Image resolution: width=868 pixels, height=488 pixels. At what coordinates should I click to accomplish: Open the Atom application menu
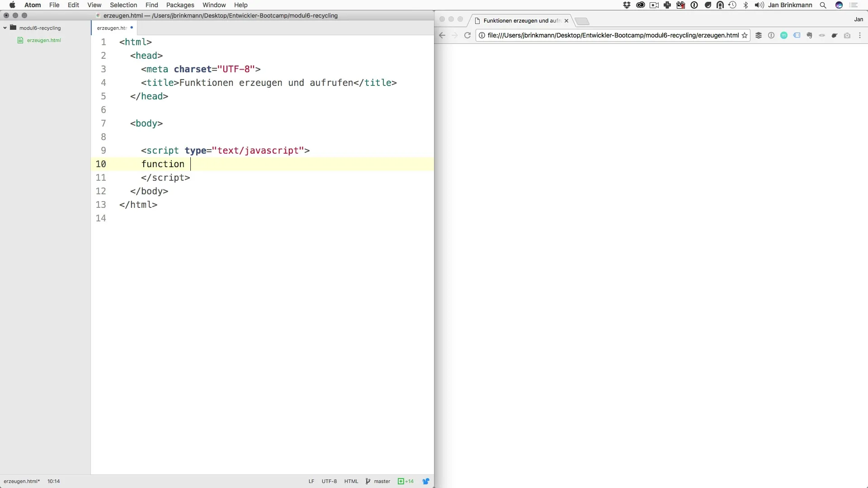[33, 5]
